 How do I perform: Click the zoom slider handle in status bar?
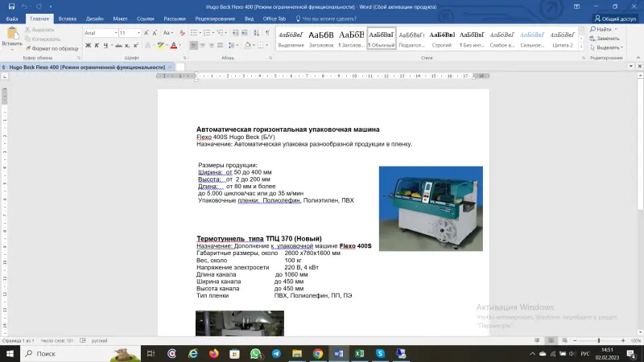point(599,340)
